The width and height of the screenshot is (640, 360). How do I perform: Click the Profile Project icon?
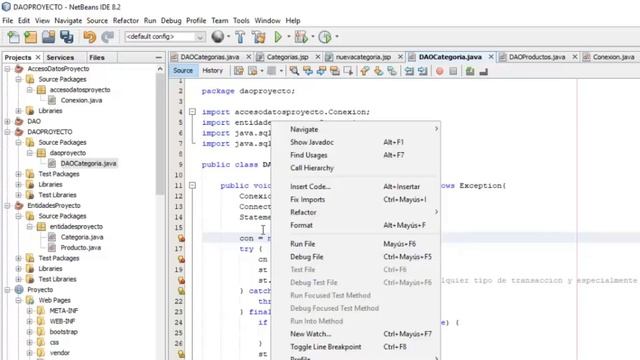pyautogui.click(x=325, y=37)
